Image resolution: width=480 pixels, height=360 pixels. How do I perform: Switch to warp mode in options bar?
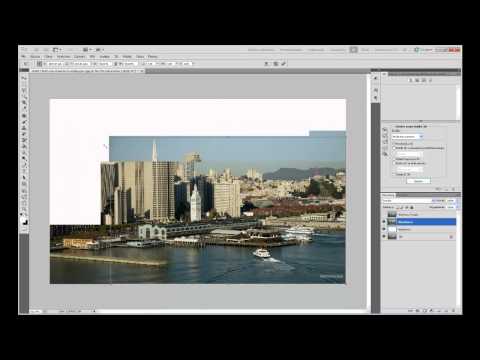pyautogui.click(x=267, y=63)
